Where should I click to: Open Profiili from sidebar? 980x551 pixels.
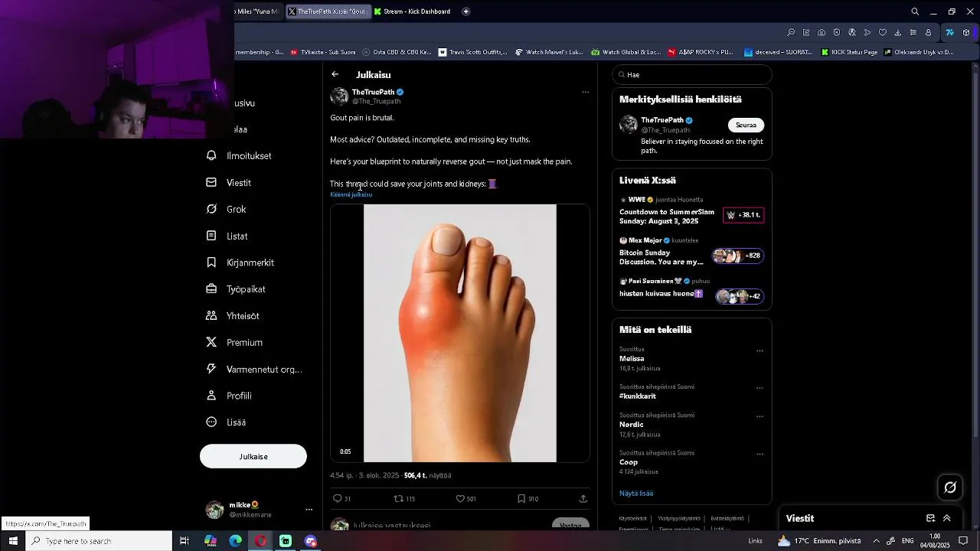[229, 396]
